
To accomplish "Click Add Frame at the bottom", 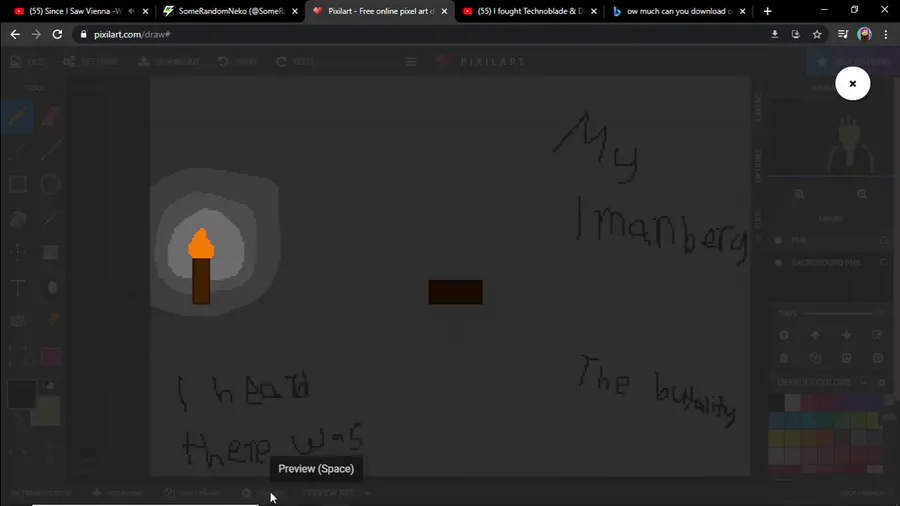I will pos(118,493).
